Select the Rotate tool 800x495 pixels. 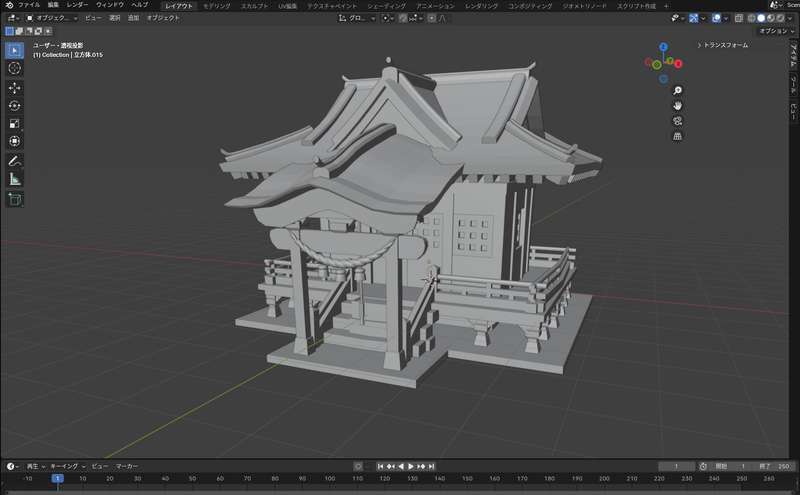click(14, 106)
